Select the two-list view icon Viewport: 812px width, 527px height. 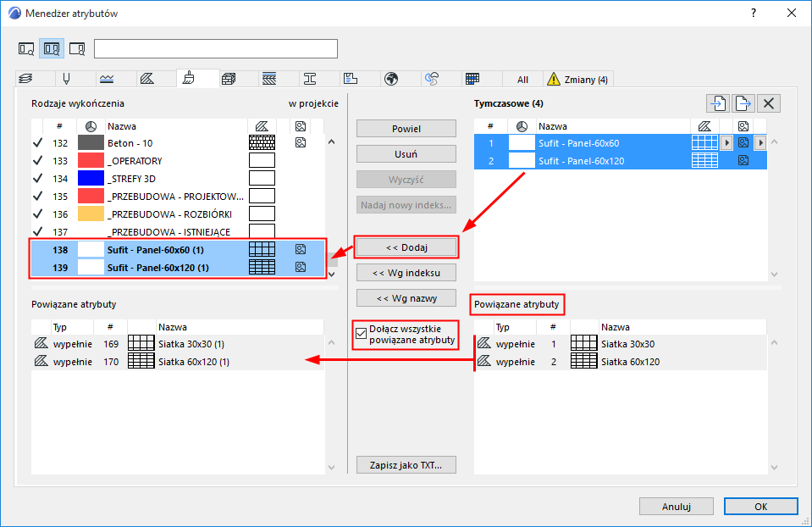coord(52,48)
